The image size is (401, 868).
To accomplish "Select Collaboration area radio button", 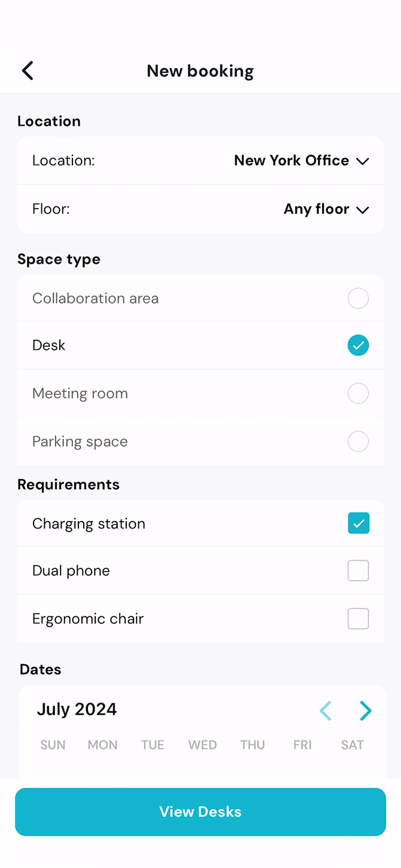I will click(x=358, y=298).
